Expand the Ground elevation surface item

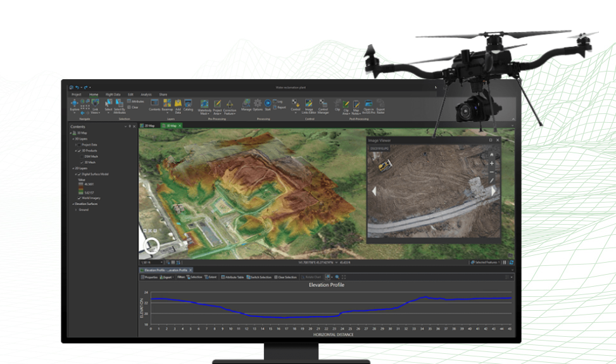point(76,210)
